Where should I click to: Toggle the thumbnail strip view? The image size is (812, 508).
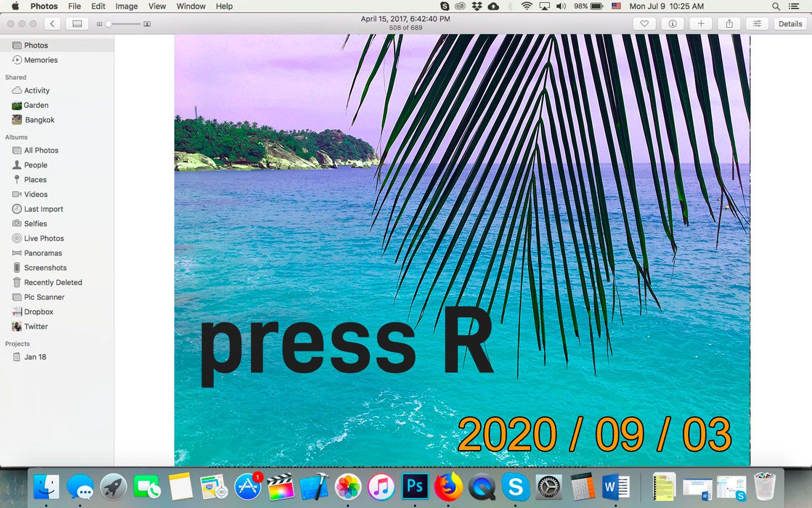pos(76,23)
